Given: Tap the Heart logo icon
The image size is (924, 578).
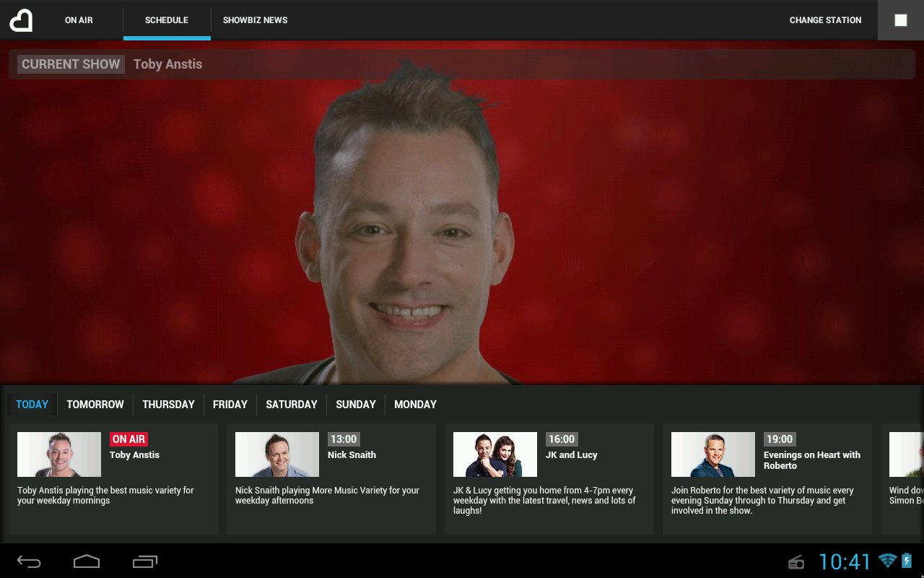Looking at the screenshot, I should [21, 20].
